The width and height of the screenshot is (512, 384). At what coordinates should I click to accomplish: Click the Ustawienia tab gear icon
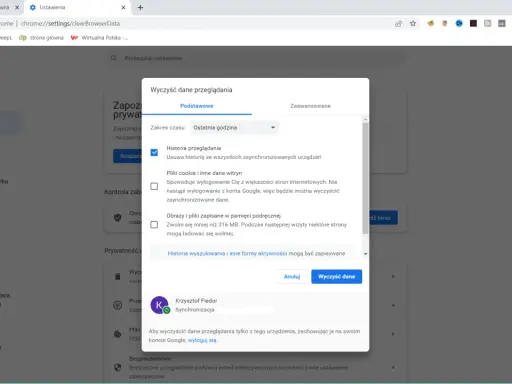(33, 7)
